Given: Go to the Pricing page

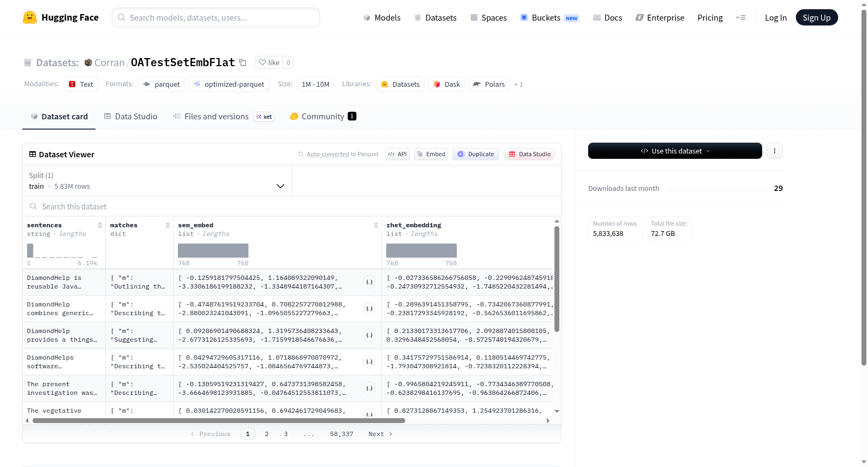Looking at the screenshot, I should click(x=710, y=17).
